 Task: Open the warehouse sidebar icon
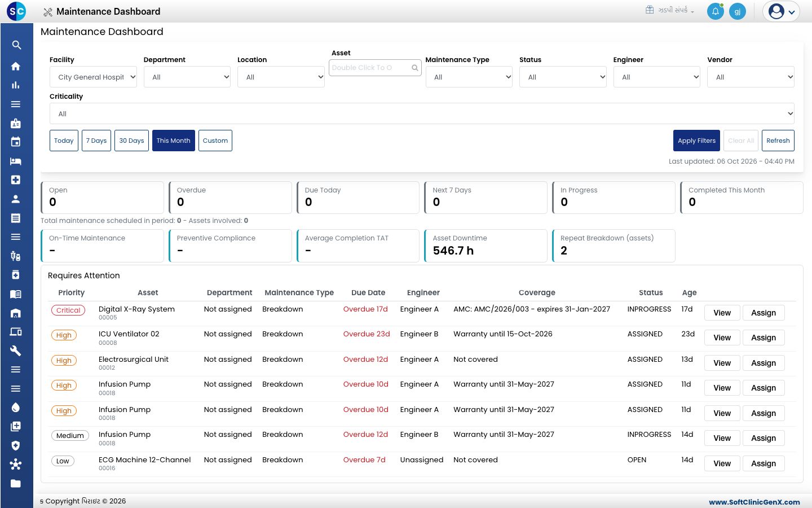tap(16, 313)
